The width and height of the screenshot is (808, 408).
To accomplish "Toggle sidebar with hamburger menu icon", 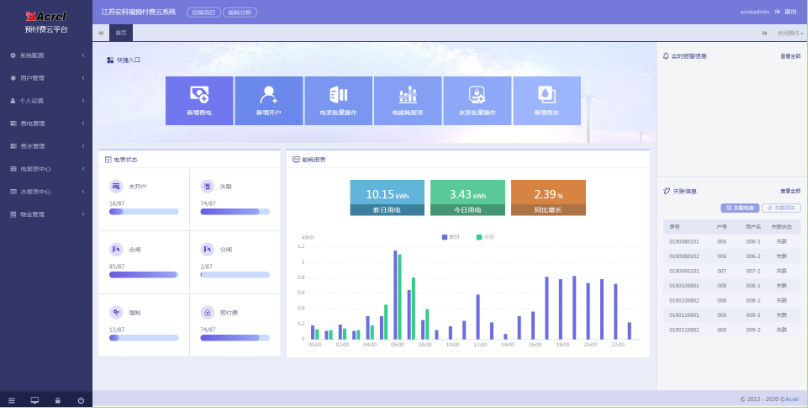I will pyautogui.click(x=11, y=400).
